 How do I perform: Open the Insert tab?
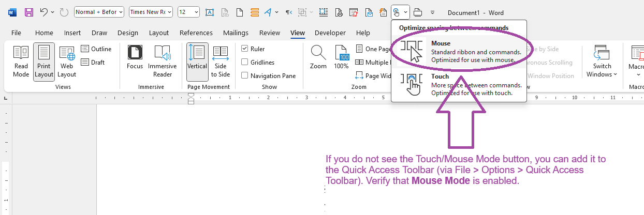click(x=72, y=33)
